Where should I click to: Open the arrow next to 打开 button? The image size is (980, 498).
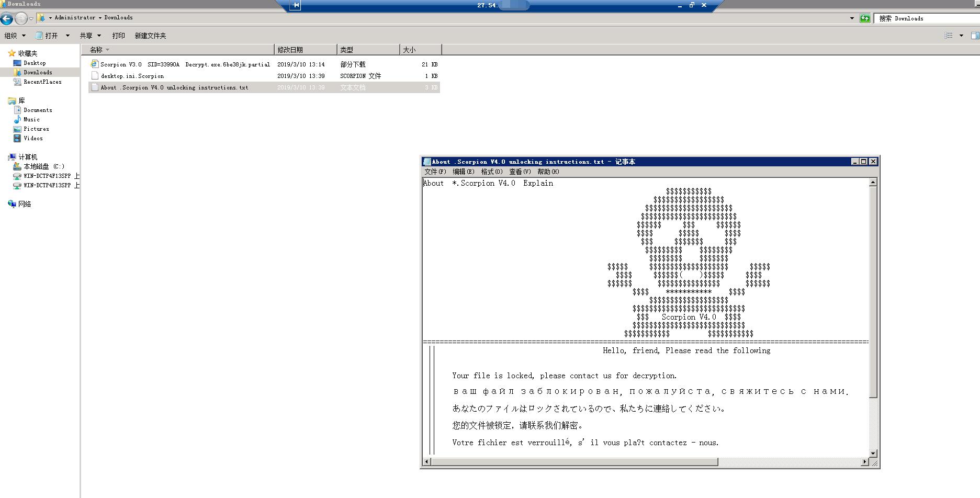point(67,36)
